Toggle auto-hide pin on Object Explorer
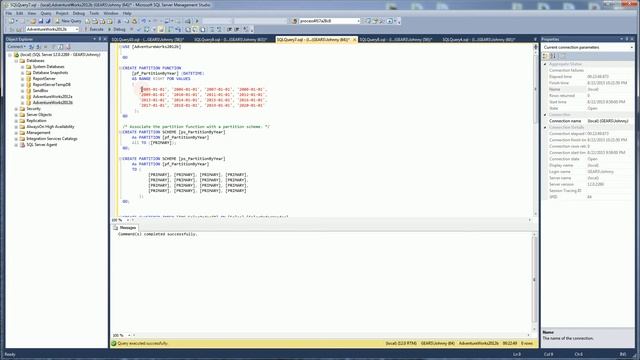The height and width of the screenshot is (360, 640). coord(100,39)
